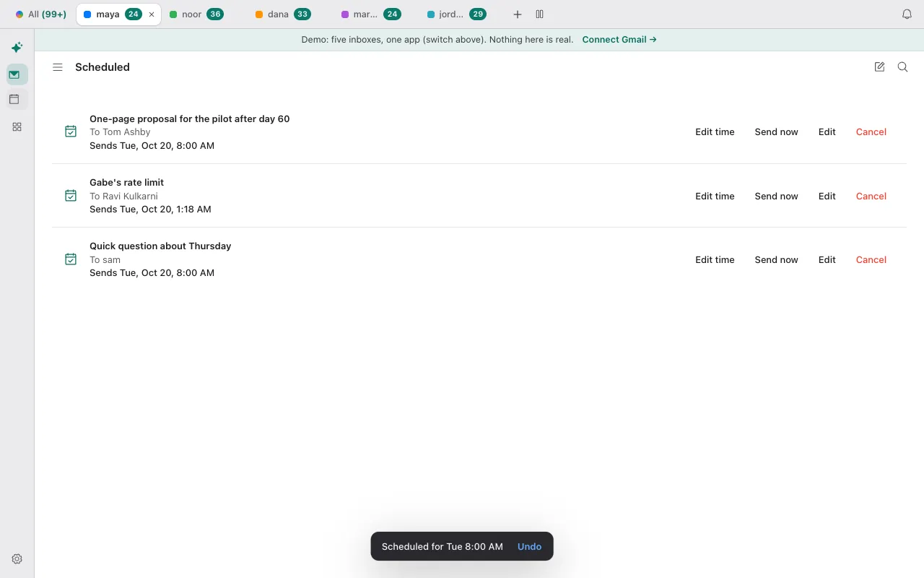Viewport: 924px width, 578px height.
Task: Click scheduled icon for One-page proposal email
Action: (71, 131)
